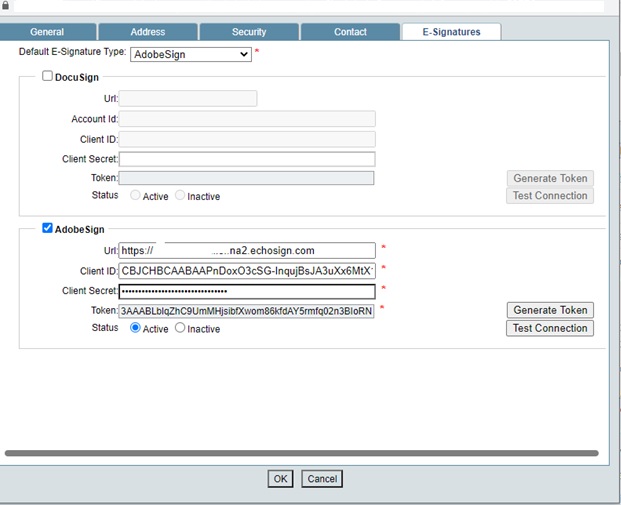Click the DocuSign Token field
This screenshot has width=621, height=505.
pyautogui.click(x=246, y=178)
